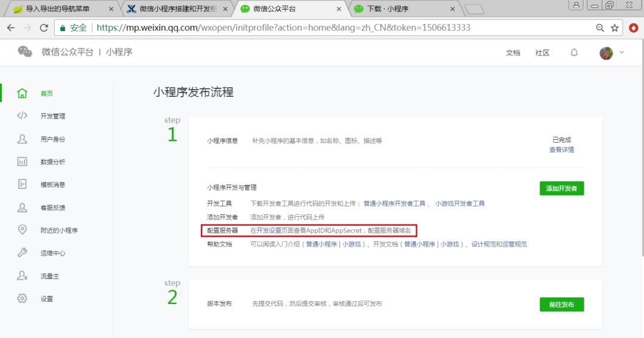This screenshot has height=338, width=644.
Task: Open 用户身份 in the sidebar menu
Action: (x=52, y=139)
